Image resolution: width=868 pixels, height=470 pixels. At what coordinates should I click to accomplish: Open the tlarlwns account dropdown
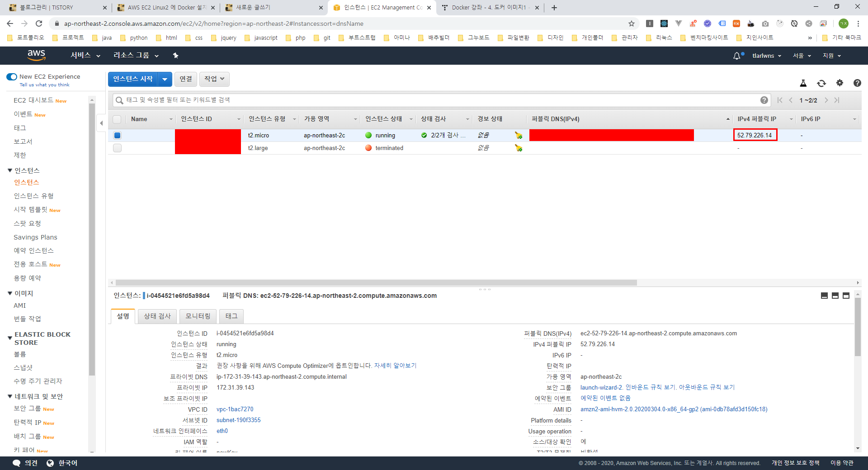point(767,56)
